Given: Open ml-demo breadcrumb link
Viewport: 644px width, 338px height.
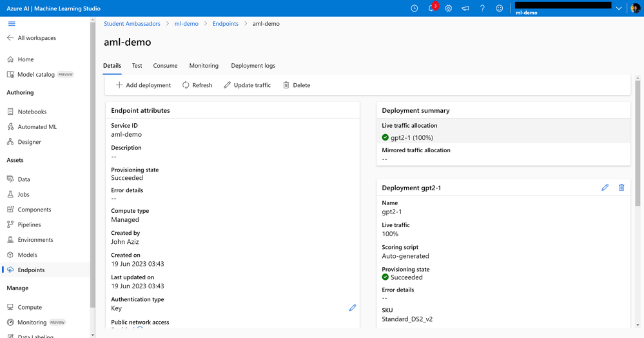Looking at the screenshot, I should [x=186, y=23].
